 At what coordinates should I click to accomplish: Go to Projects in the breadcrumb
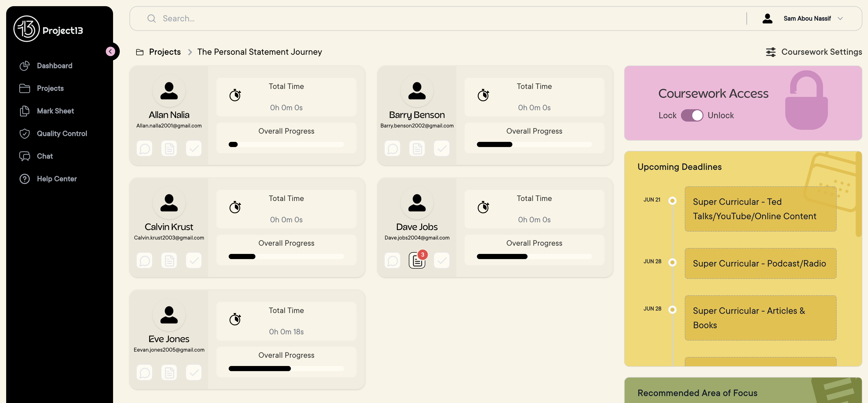tap(165, 52)
